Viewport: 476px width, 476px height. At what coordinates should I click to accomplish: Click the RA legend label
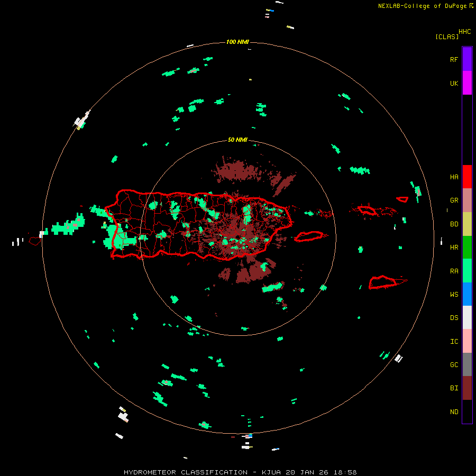tap(454, 271)
